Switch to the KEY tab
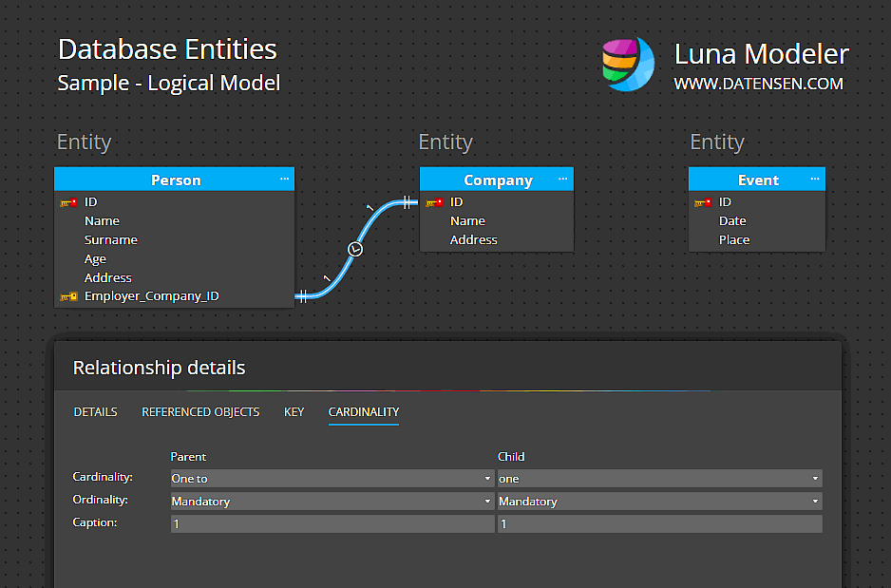 (294, 411)
